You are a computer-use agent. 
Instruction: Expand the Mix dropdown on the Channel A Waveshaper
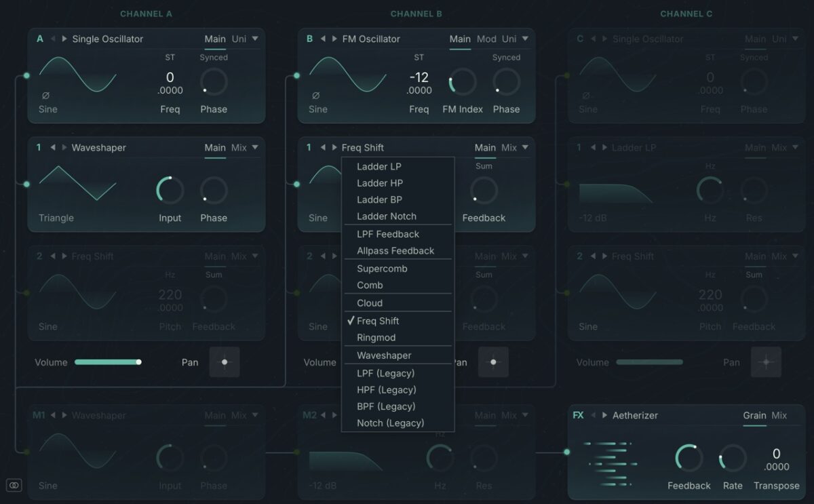point(239,147)
